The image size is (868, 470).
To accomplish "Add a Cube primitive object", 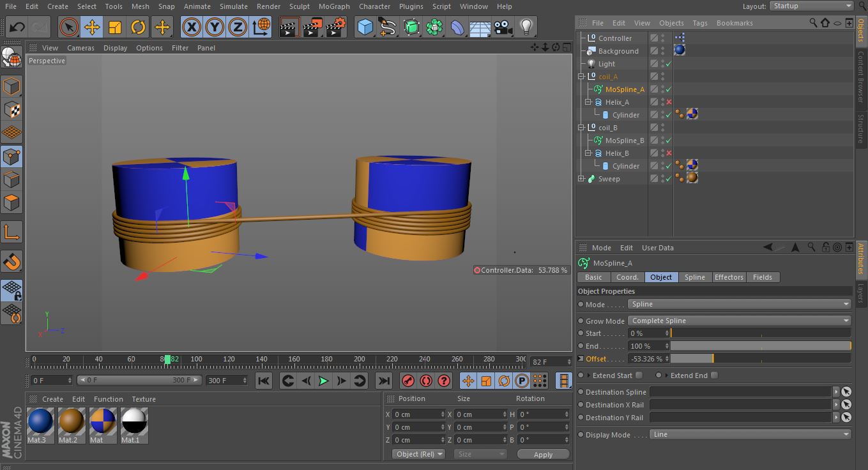I will pyautogui.click(x=365, y=27).
